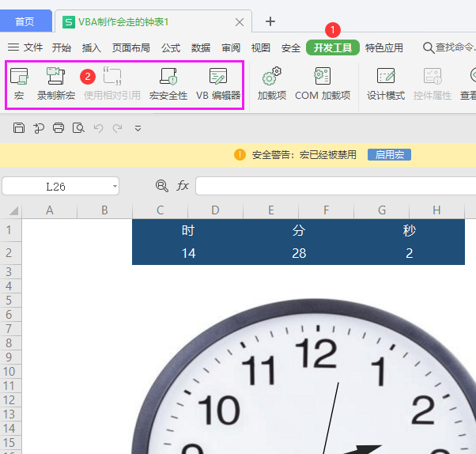Click the fx Insert Function icon

(x=183, y=185)
